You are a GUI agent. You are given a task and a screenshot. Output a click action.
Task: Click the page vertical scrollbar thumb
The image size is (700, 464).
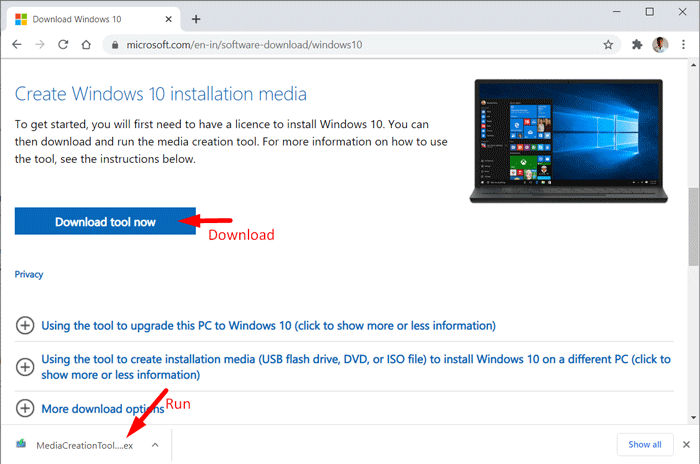point(693,226)
